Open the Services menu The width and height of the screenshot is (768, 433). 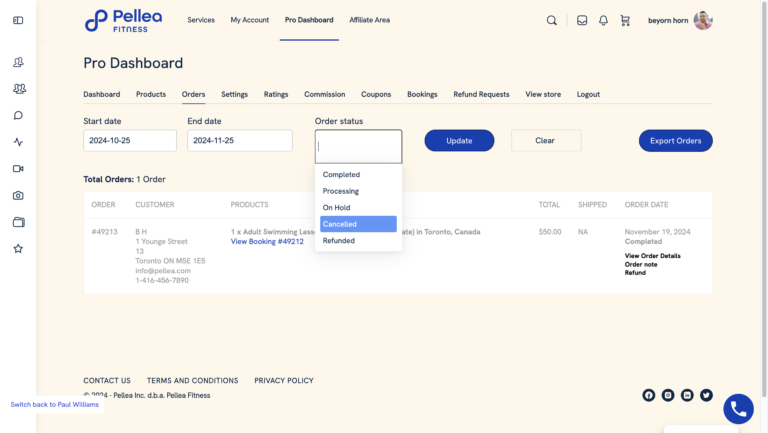coord(201,20)
